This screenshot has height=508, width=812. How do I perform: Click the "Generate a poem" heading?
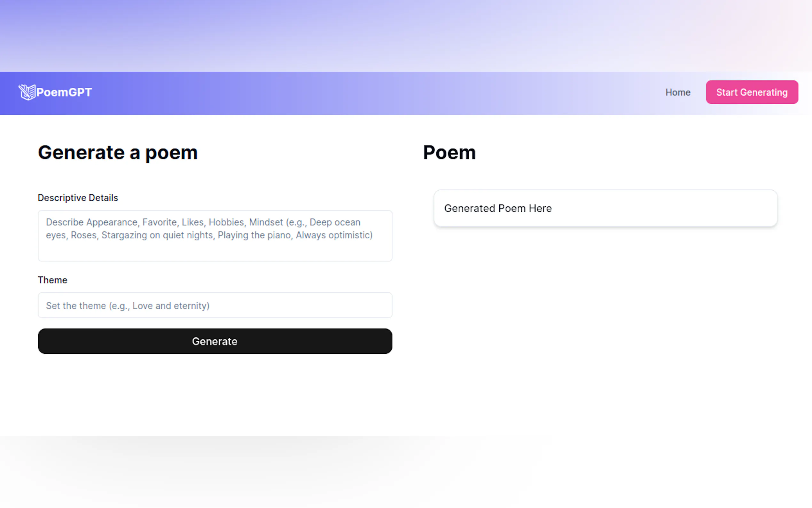(x=118, y=153)
